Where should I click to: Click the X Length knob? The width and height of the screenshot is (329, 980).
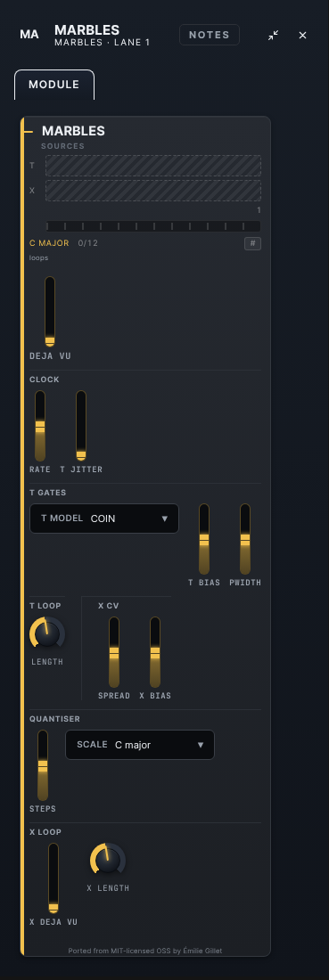coord(108,861)
